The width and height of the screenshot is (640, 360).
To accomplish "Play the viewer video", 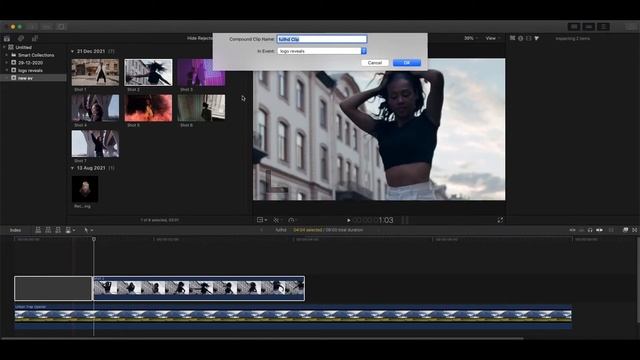I will pos(349,220).
